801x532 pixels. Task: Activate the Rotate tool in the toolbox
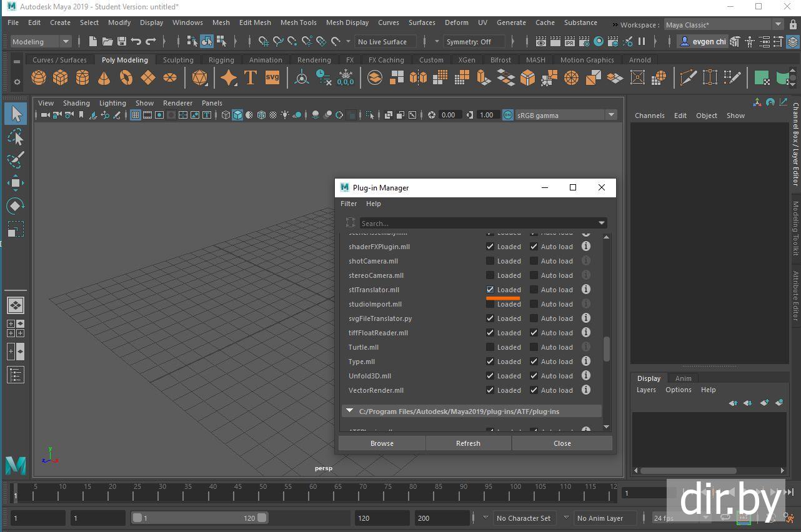16,206
